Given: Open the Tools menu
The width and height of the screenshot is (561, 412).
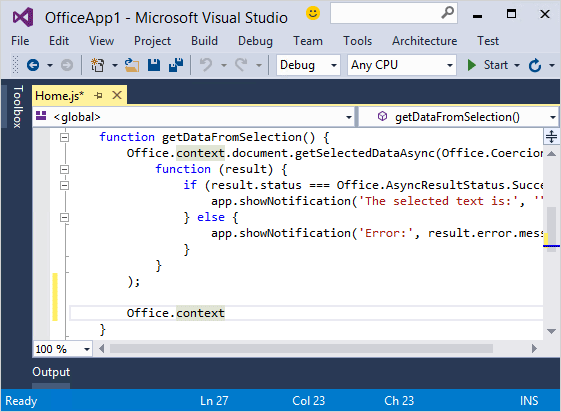Looking at the screenshot, I should [358, 41].
